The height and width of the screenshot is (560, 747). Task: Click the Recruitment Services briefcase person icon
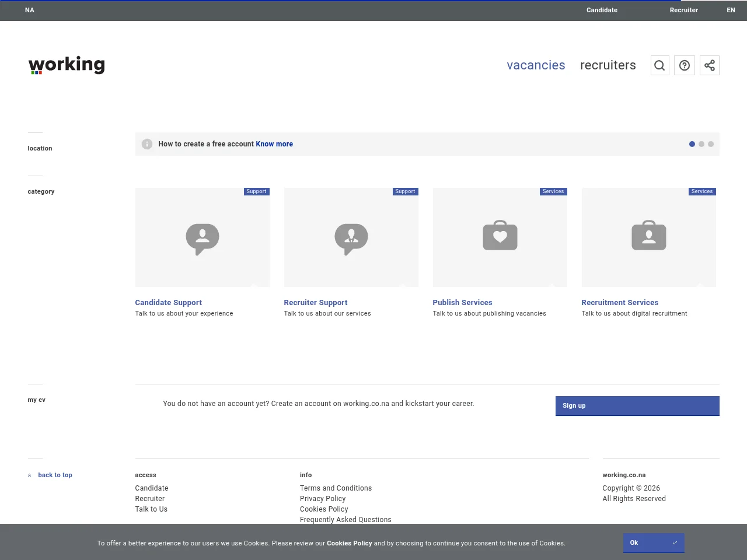(x=649, y=236)
